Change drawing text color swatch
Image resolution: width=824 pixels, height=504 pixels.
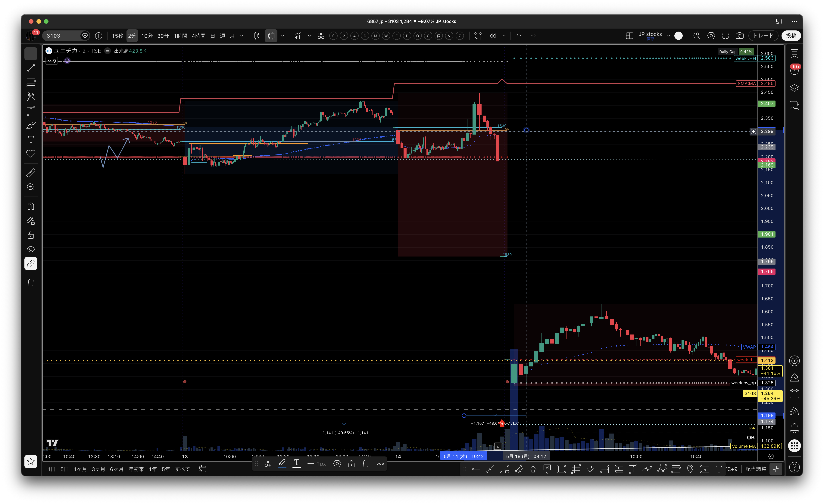click(x=297, y=464)
